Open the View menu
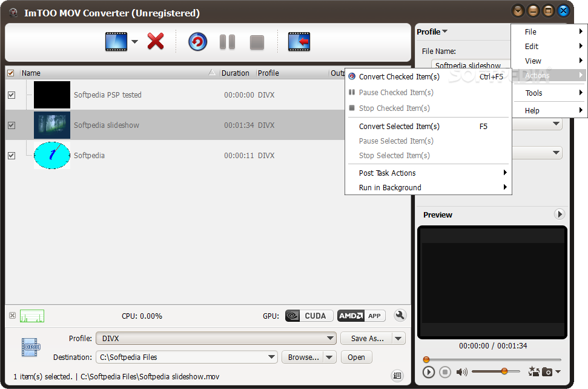The image size is (588, 389). 548,61
